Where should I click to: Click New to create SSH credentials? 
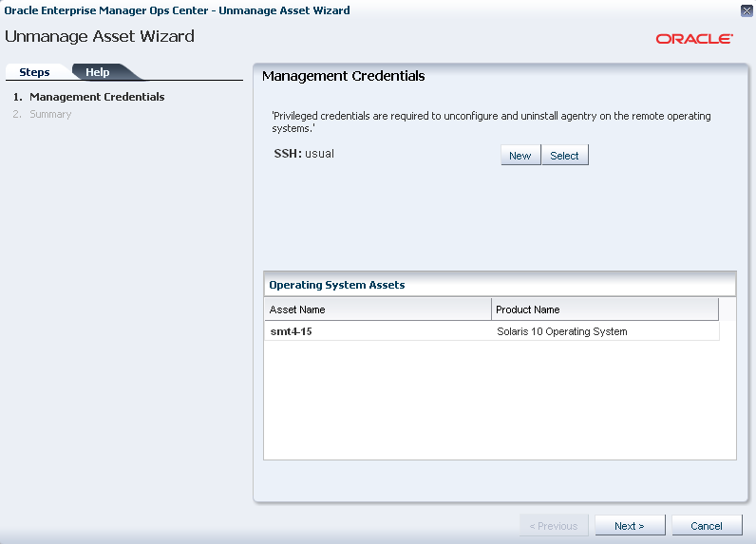(x=520, y=155)
